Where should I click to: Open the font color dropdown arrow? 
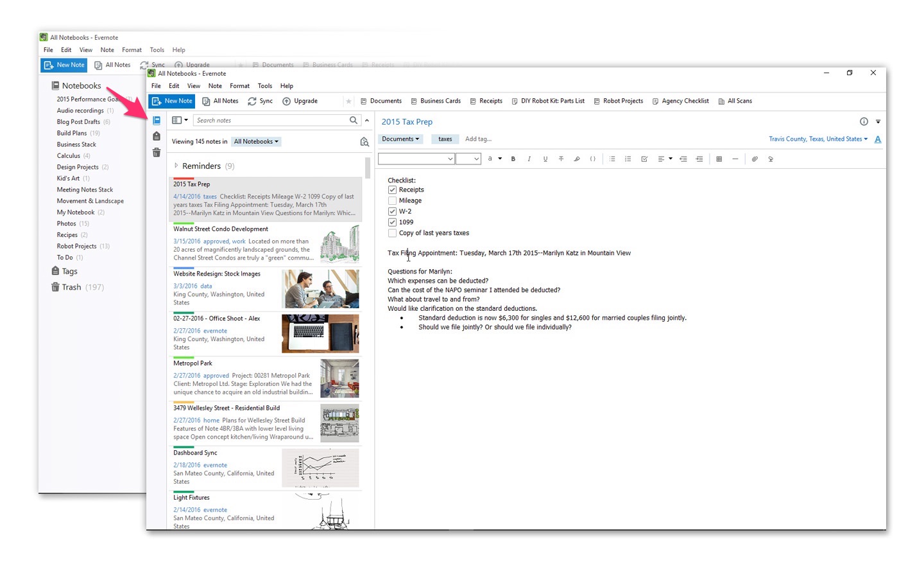(x=499, y=159)
